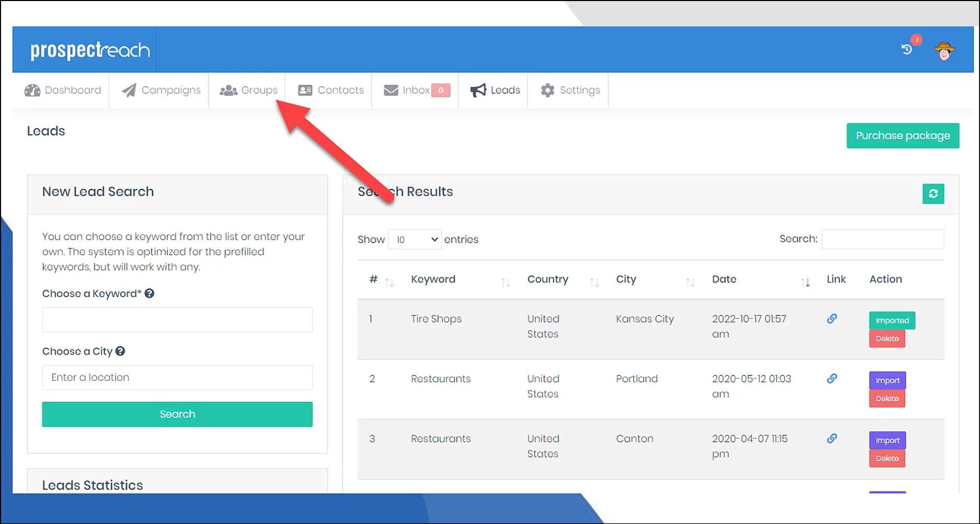
Task: Click the results Search filter box
Action: pyautogui.click(x=883, y=239)
